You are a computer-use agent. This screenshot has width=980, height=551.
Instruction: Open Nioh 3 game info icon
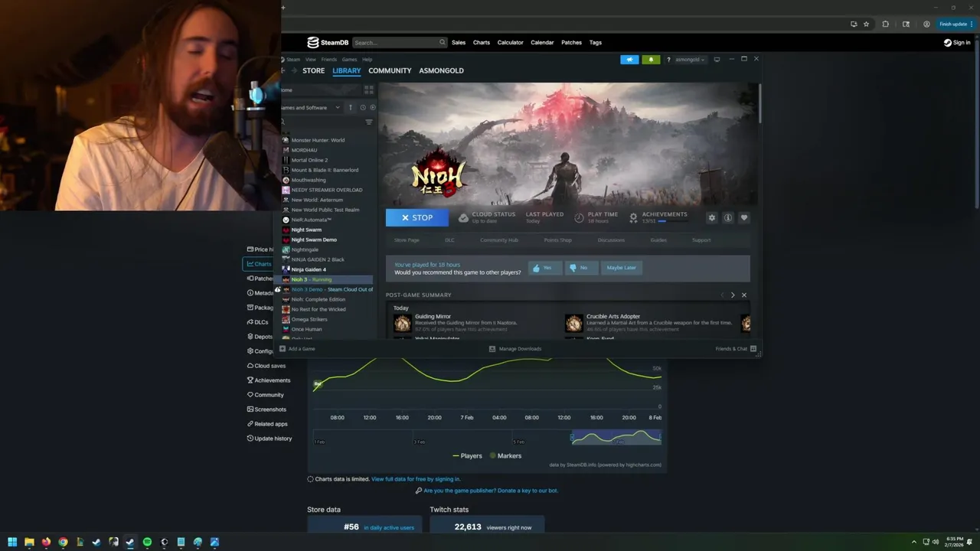pyautogui.click(x=728, y=218)
